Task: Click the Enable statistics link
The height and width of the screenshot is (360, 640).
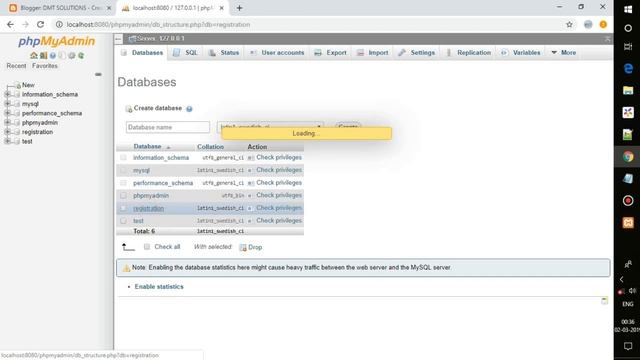Action: pos(159,287)
